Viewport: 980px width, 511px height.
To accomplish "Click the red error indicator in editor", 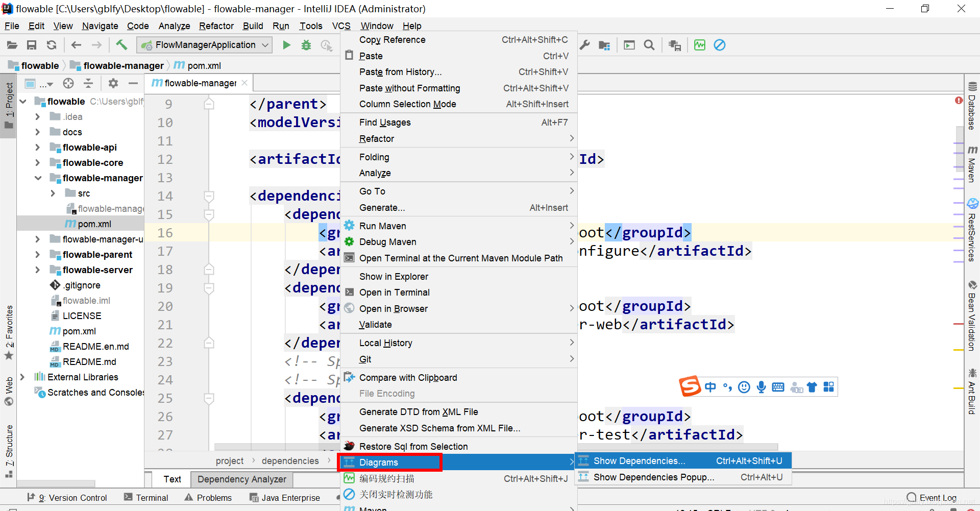I will [959, 100].
